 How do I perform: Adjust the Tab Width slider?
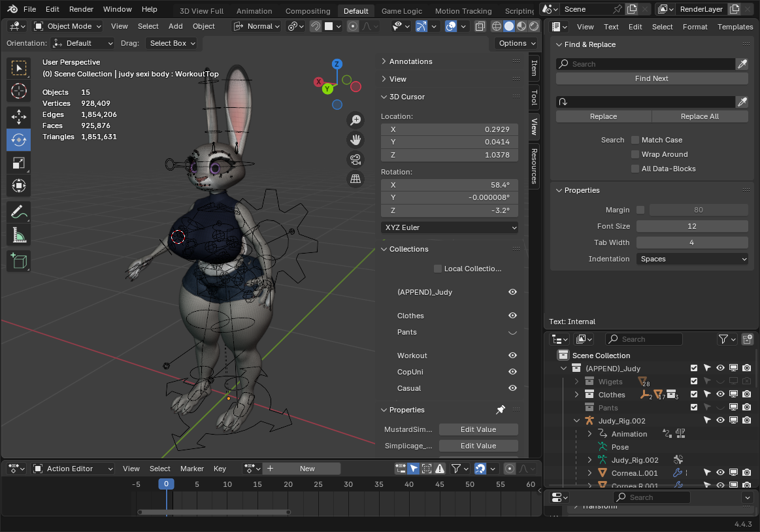point(692,242)
